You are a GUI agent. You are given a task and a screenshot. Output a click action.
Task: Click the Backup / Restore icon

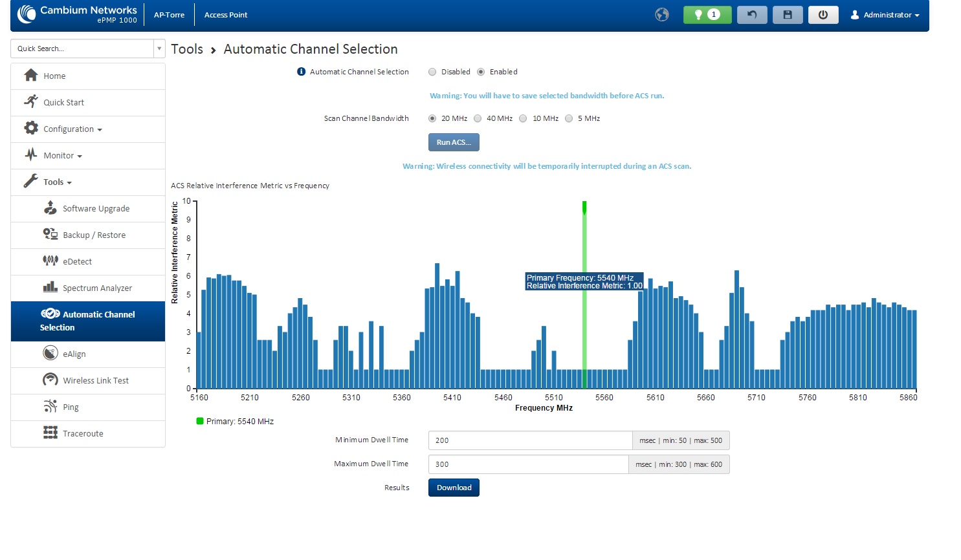(50, 234)
